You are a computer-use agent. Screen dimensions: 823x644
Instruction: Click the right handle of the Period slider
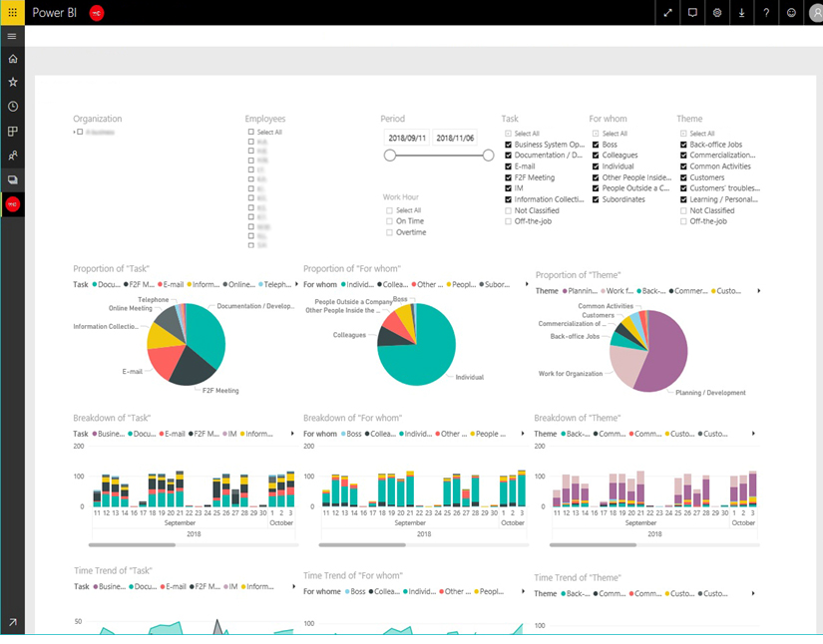[489, 156]
